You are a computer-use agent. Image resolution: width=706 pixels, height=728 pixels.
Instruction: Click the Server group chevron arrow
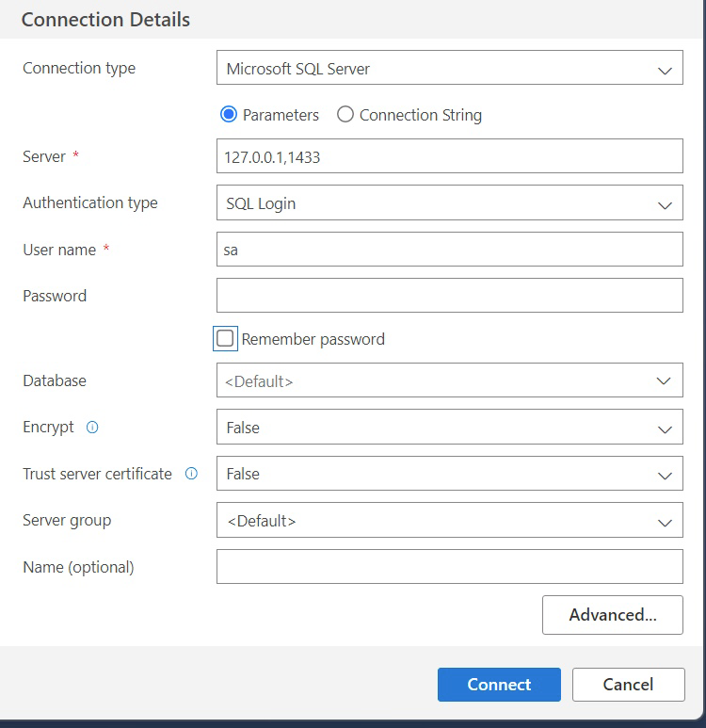[665, 522]
